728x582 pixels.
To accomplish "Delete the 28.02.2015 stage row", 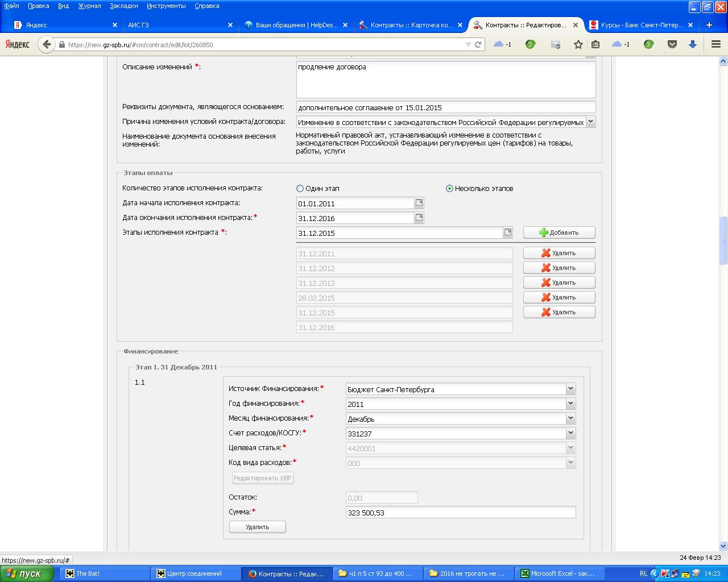I will [x=559, y=297].
